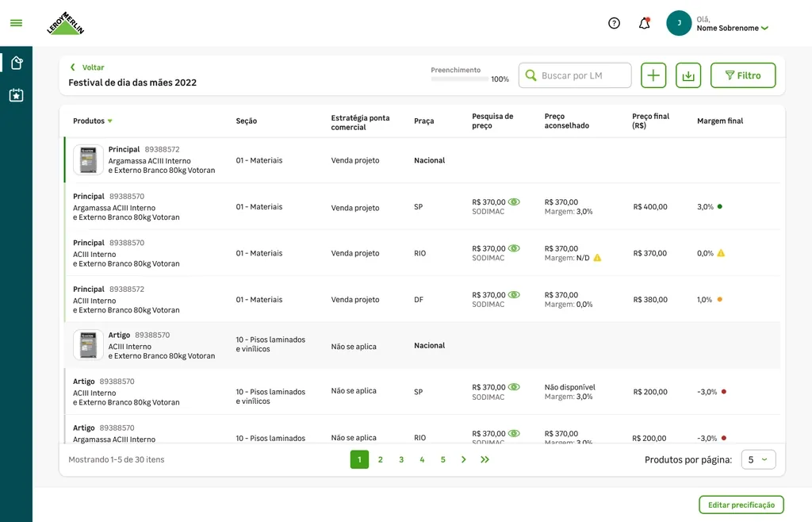Click the user avatar circle

point(679,23)
